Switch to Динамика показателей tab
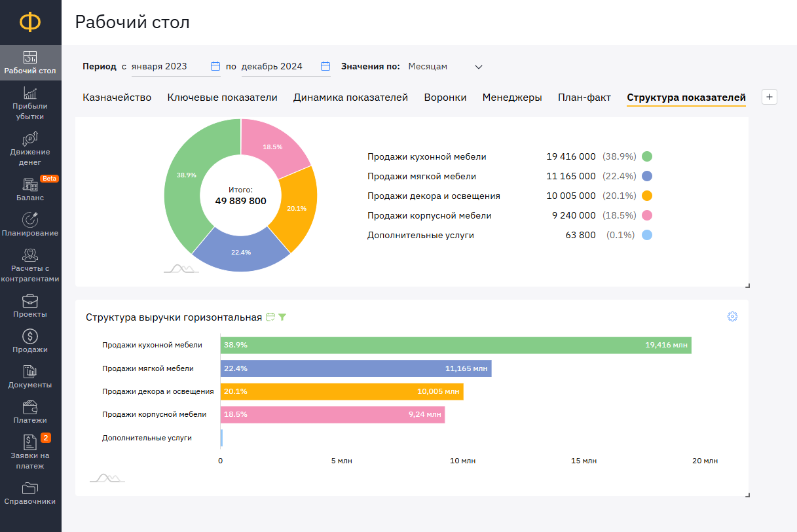797x532 pixels. coord(351,98)
